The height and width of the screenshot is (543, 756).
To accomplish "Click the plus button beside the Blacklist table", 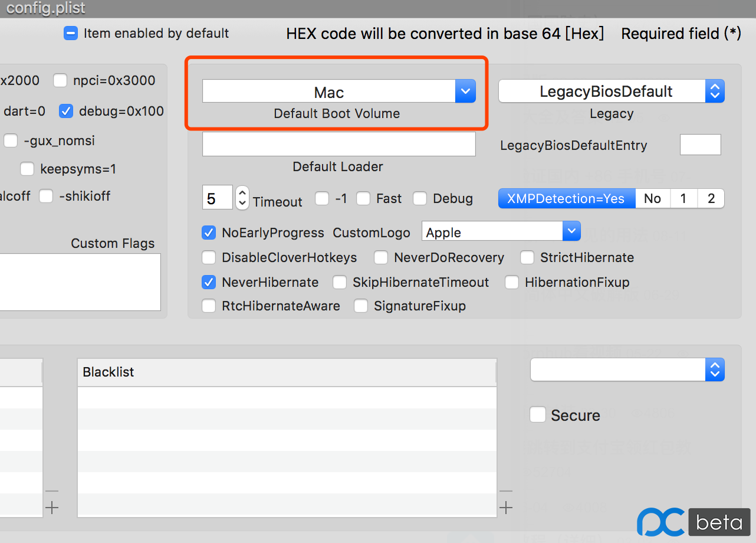I will tap(506, 508).
